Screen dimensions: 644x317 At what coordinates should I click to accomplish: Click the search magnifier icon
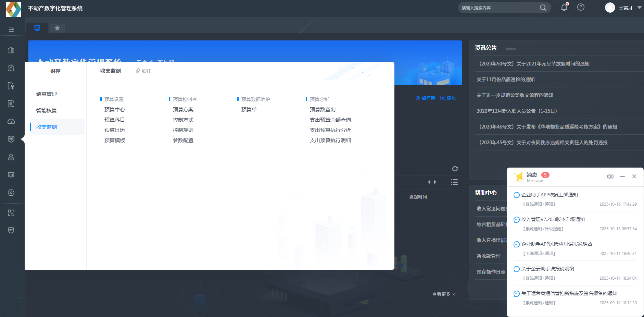[x=543, y=8]
